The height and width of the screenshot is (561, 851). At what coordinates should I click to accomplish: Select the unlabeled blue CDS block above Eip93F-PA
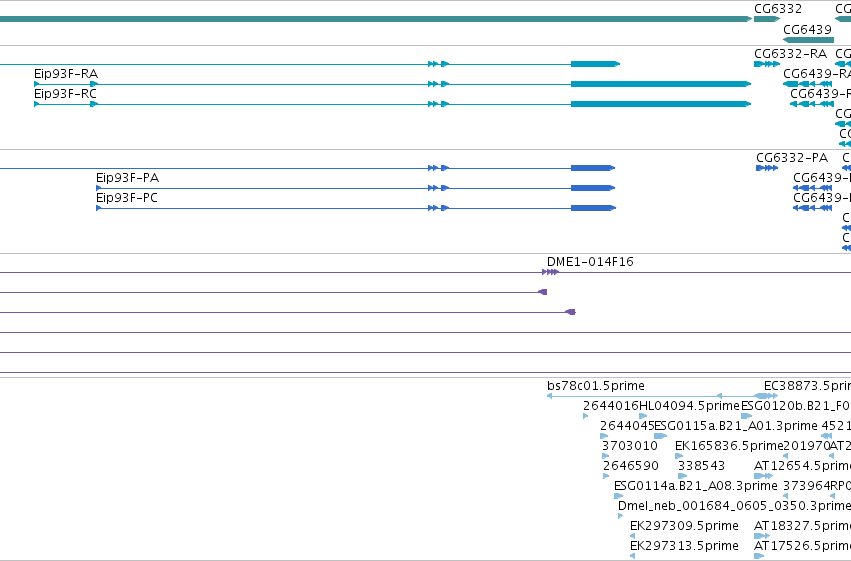click(593, 168)
